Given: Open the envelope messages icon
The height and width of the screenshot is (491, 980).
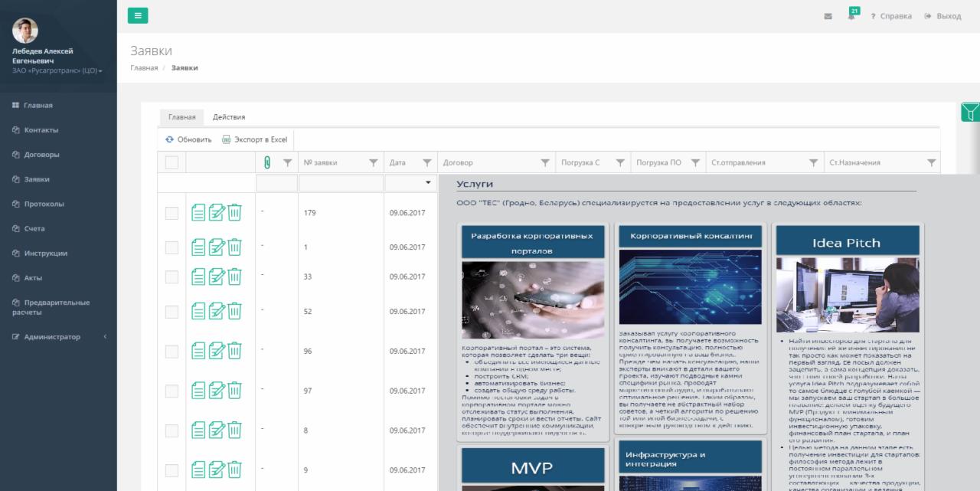Looking at the screenshot, I should click(828, 16).
